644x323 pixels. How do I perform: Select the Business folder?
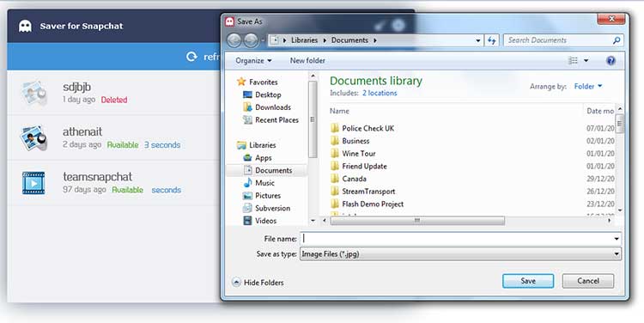pyautogui.click(x=355, y=141)
